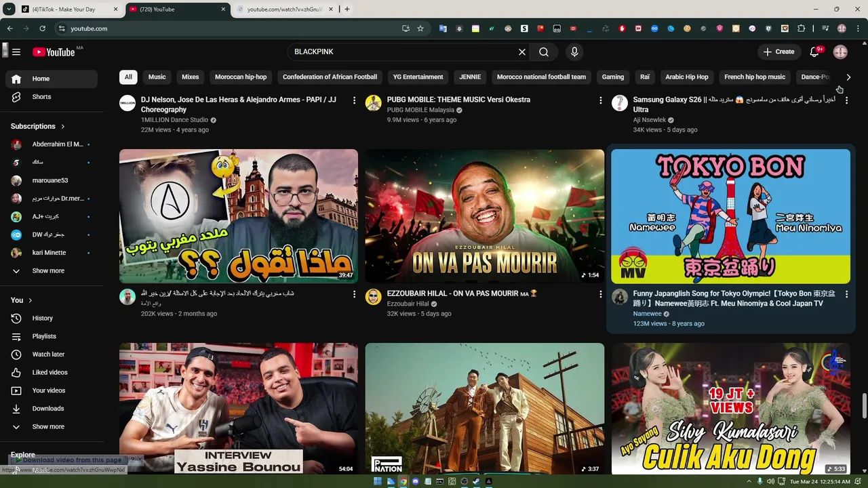Viewport: 868px width, 488px height.
Task: Open marouane53 subscription channel
Action: click(52, 180)
